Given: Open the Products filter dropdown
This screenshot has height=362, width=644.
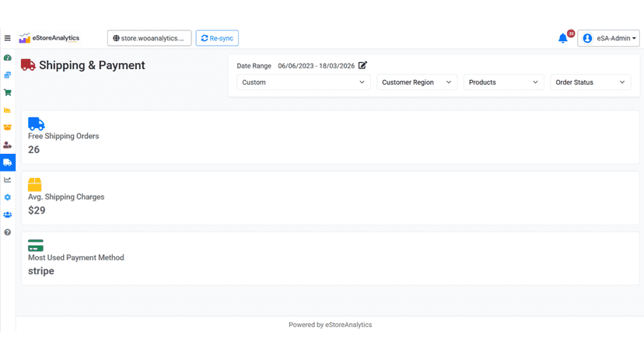Looking at the screenshot, I should coord(503,82).
